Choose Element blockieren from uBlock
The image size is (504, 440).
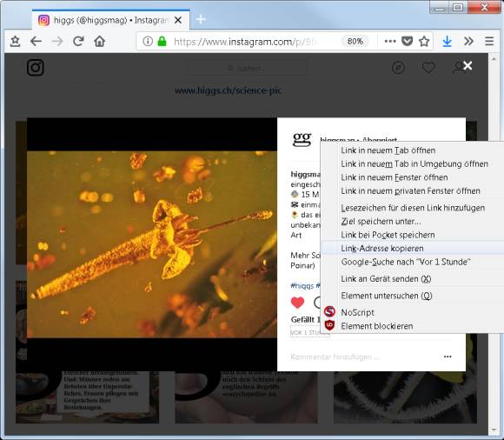pos(413,326)
